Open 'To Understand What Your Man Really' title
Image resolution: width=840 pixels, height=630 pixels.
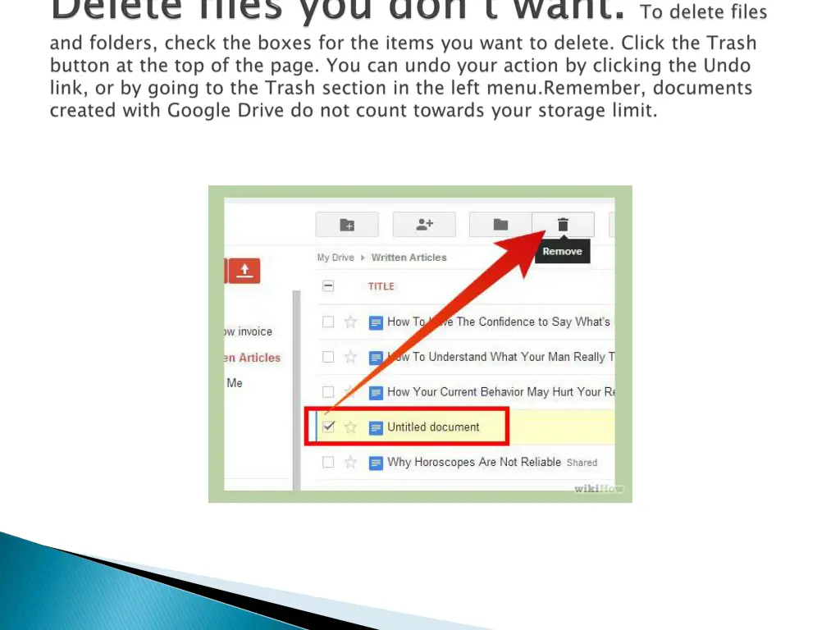tap(501, 357)
